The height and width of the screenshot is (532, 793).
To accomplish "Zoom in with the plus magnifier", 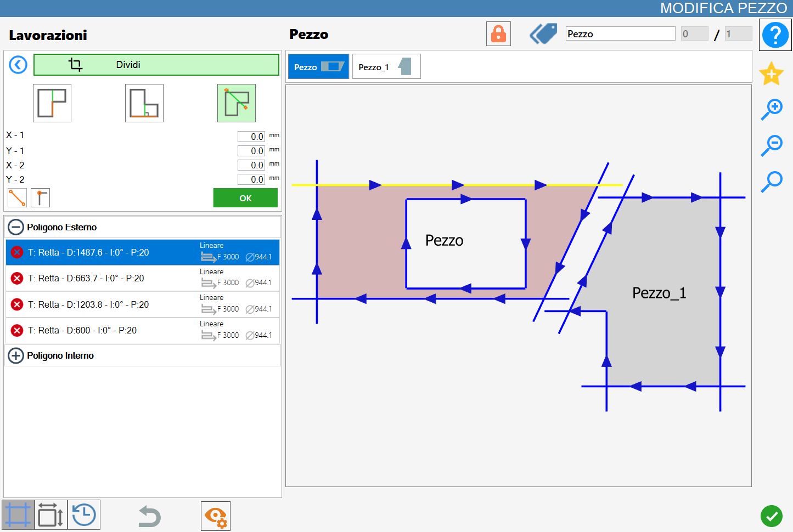I will [771, 109].
